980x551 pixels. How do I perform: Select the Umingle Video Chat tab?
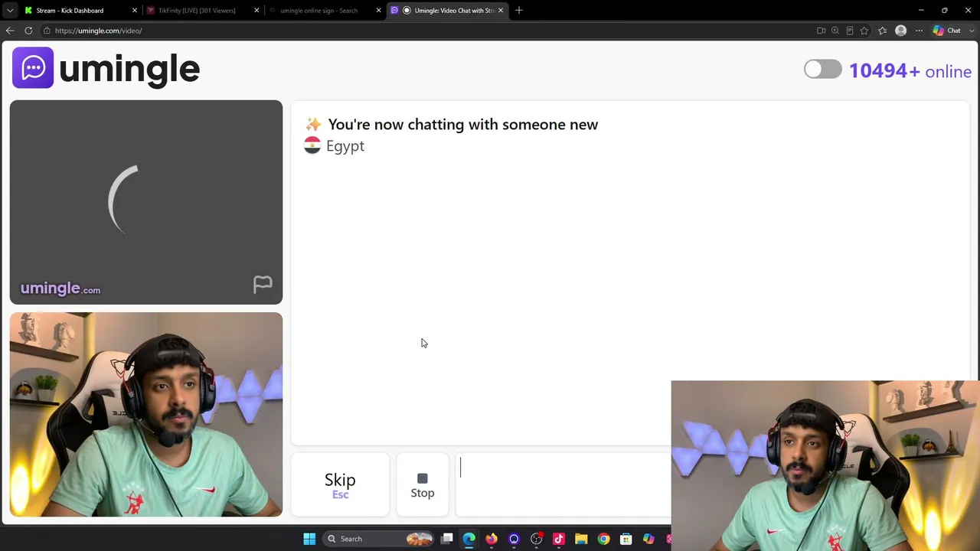click(448, 11)
